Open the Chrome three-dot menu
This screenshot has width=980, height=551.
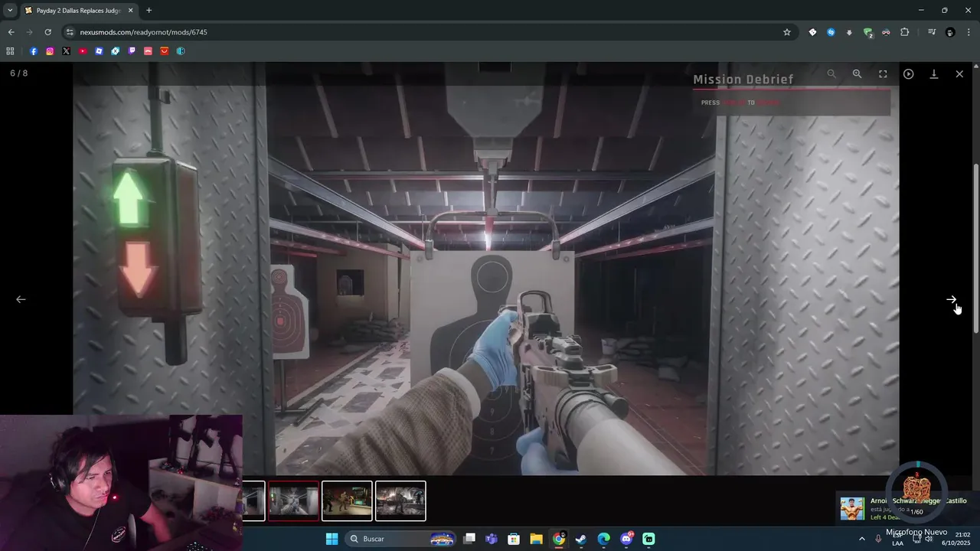coord(969,32)
